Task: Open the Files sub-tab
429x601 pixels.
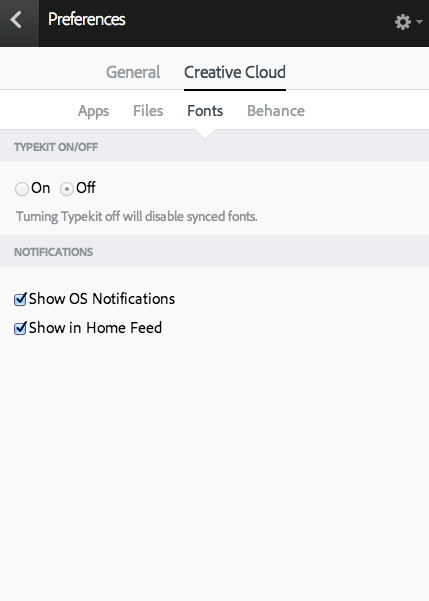Action: point(148,111)
